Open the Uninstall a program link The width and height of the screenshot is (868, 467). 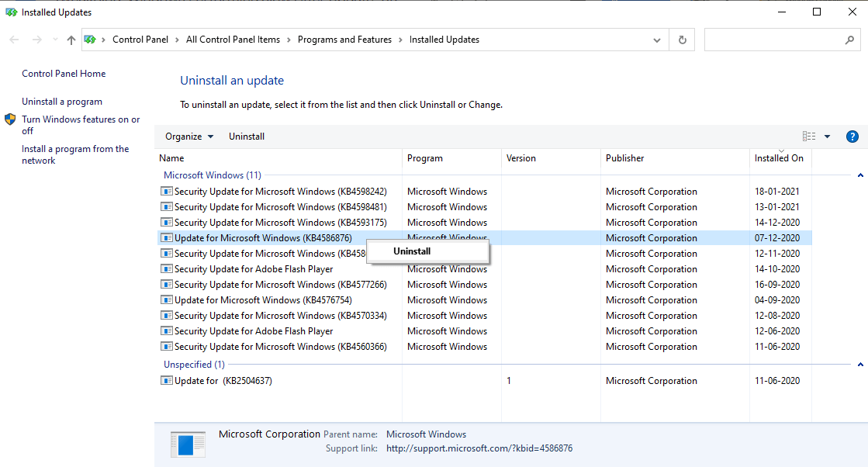tap(62, 102)
